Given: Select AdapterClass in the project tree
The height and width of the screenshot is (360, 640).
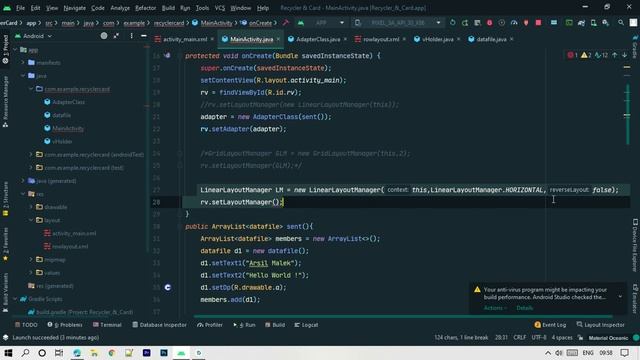Looking at the screenshot, I should 64,102.
